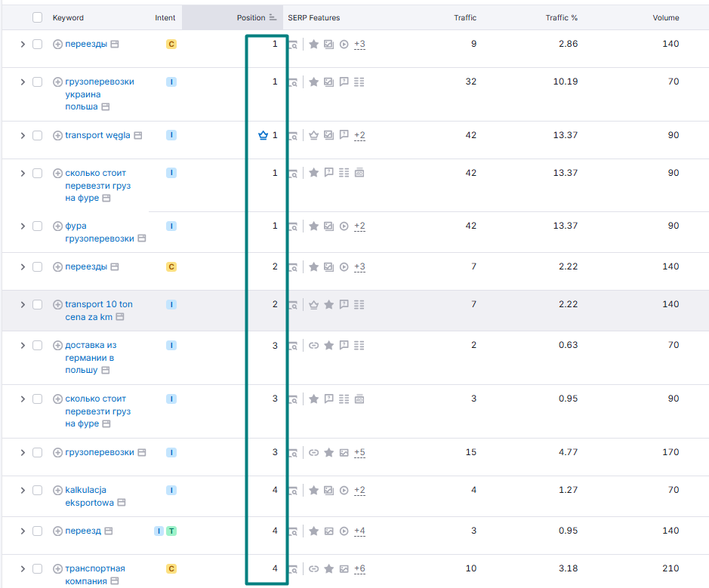
Task: Click the SERP view icon for transport węgla
Action: 293,136
